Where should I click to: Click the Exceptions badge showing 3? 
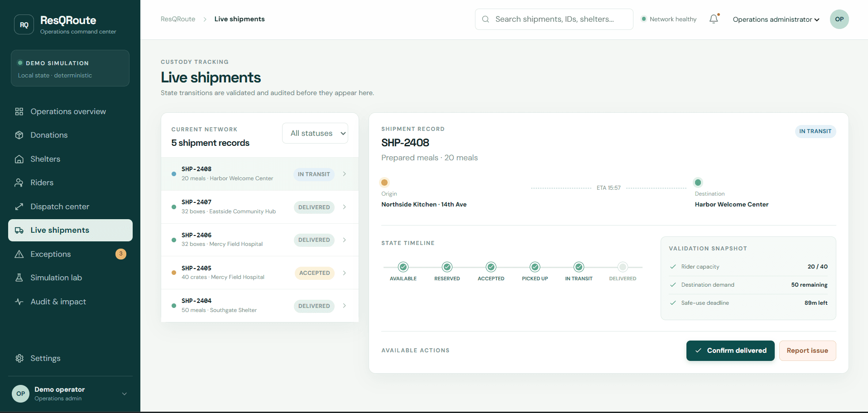(x=121, y=254)
